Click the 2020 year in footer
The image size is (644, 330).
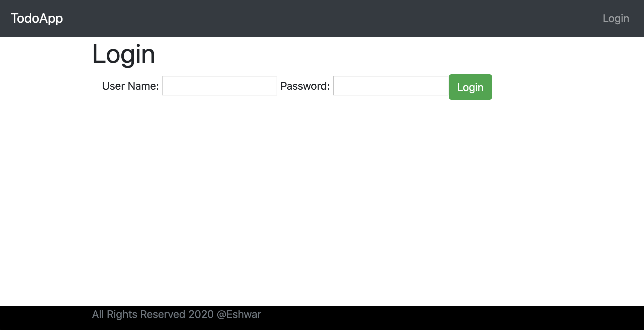(x=201, y=314)
